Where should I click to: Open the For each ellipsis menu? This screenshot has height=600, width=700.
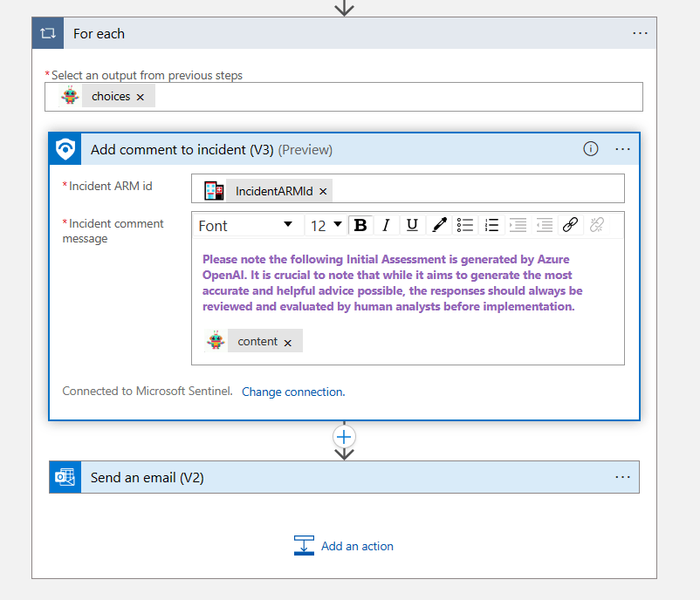click(x=640, y=34)
